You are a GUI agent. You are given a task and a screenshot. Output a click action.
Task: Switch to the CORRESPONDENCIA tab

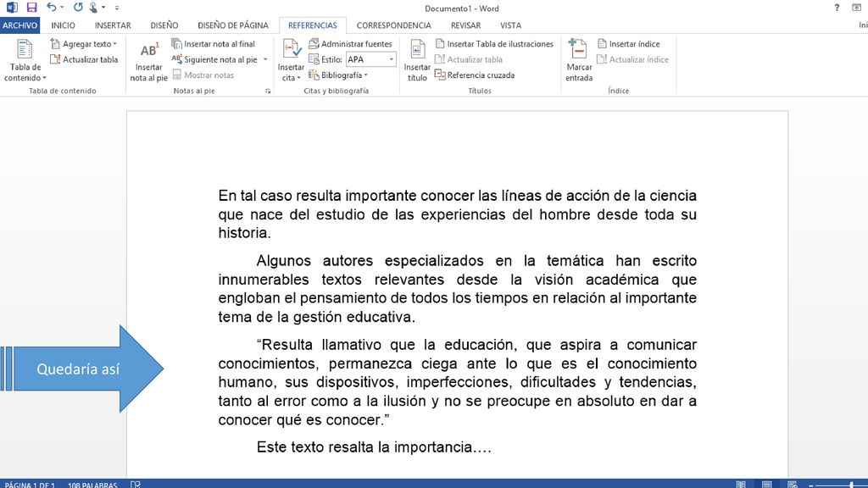point(393,25)
